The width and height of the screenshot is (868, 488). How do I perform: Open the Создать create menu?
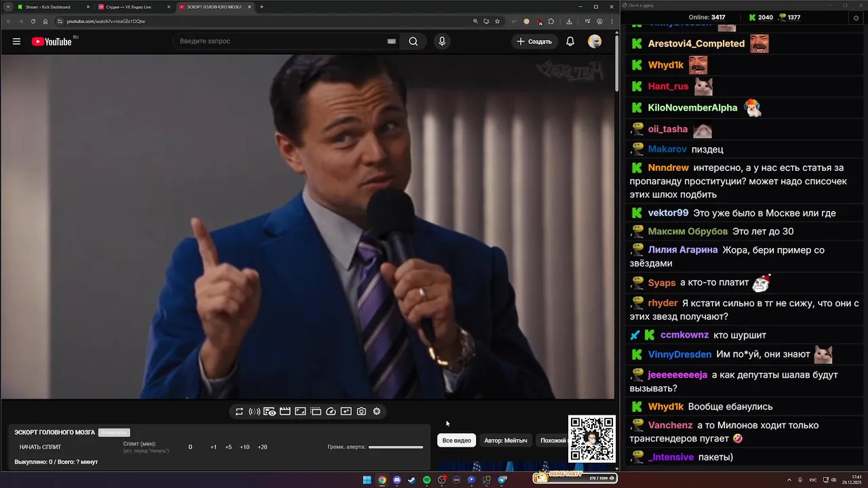(534, 41)
